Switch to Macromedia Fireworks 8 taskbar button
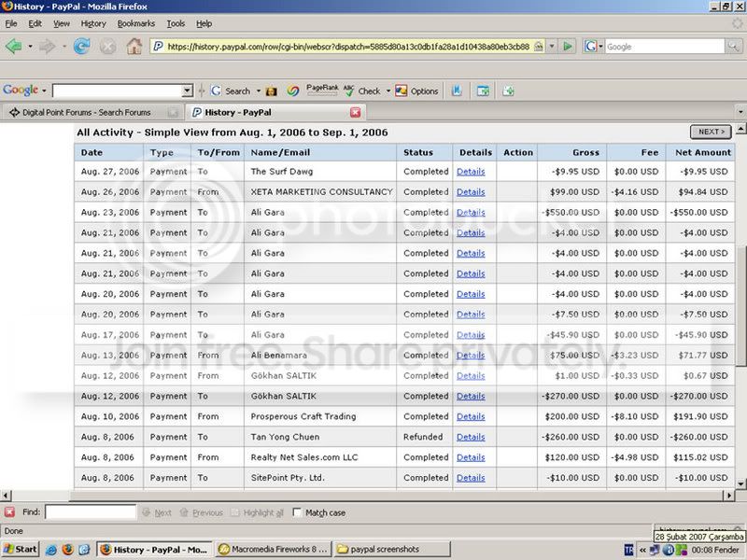This screenshot has width=747, height=560. [x=274, y=549]
